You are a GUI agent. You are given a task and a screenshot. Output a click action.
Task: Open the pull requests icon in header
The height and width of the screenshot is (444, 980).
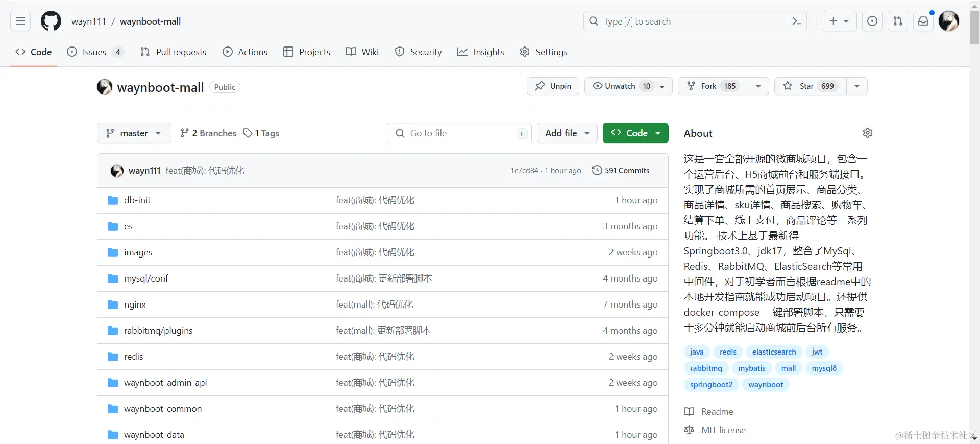(x=898, y=21)
